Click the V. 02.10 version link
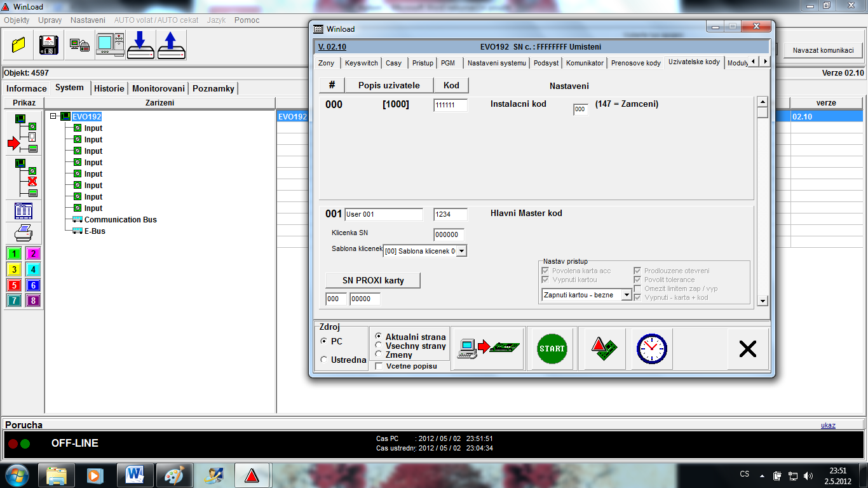 click(x=332, y=46)
